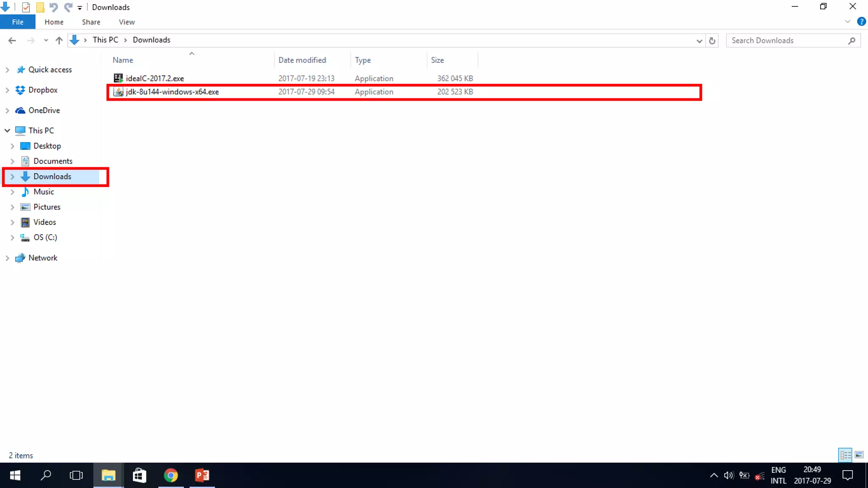Open the Recent locations dropdown
Viewport: 868px width, 488px height.
click(46, 41)
